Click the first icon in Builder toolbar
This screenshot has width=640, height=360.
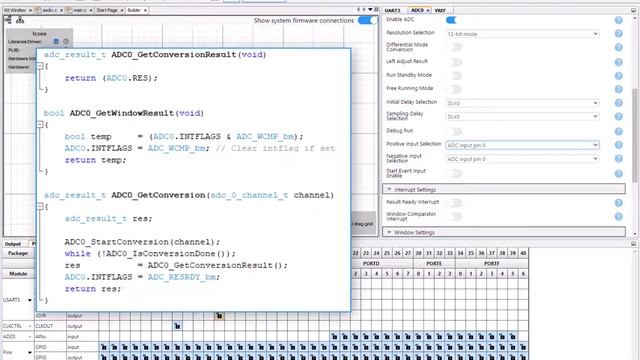(8, 20)
